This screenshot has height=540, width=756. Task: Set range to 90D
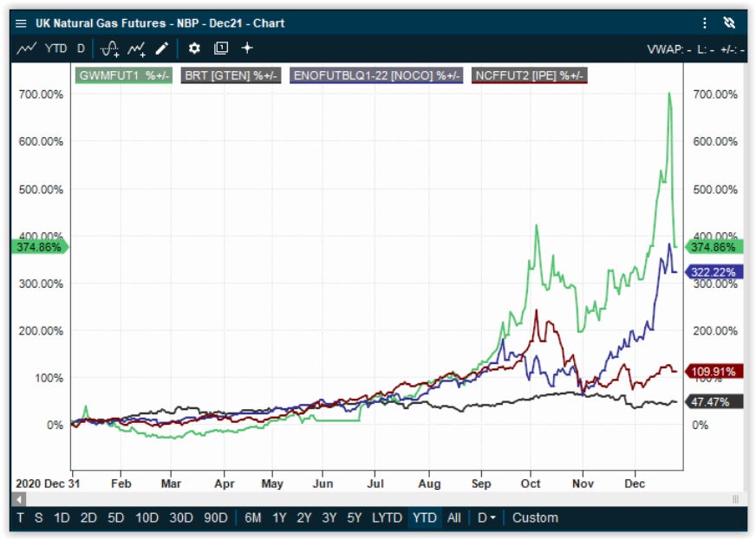click(x=216, y=517)
